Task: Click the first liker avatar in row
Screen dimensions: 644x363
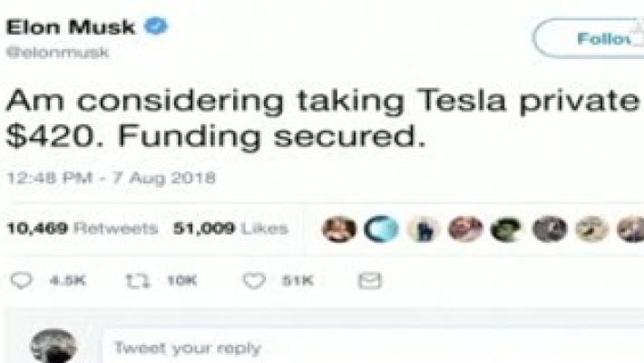Action: pos(337,229)
